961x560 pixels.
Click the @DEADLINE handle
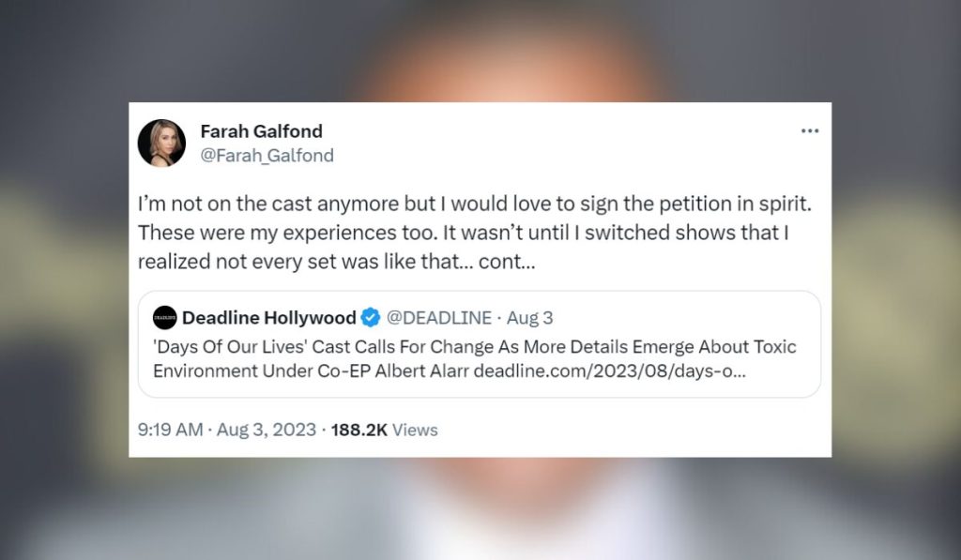click(x=438, y=318)
